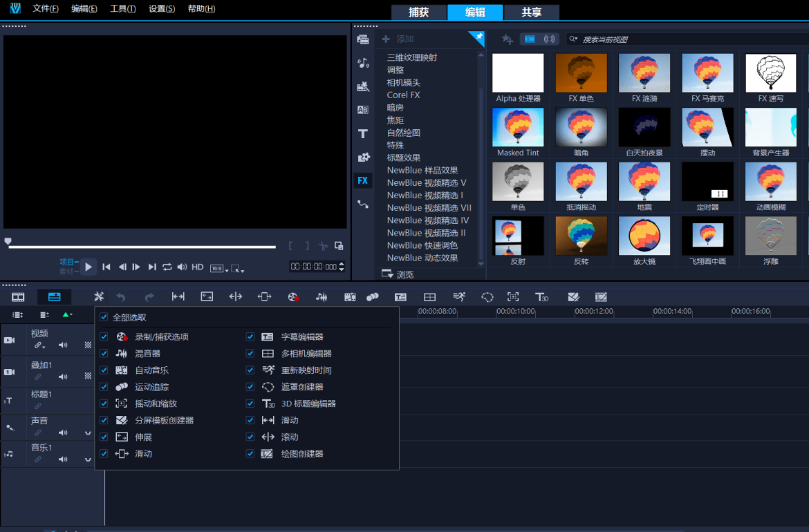Open the Title library T icon
This screenshot has width=809, height=532.
(x=362, y=133)
